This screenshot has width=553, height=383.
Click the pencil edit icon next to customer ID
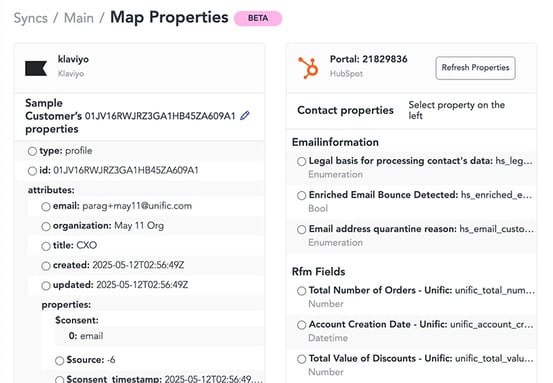point(245,115)
